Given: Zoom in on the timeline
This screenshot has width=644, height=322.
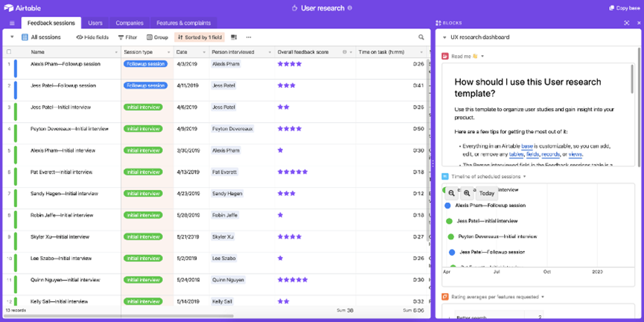Looking at the screenshot, I should click(467, 193).
